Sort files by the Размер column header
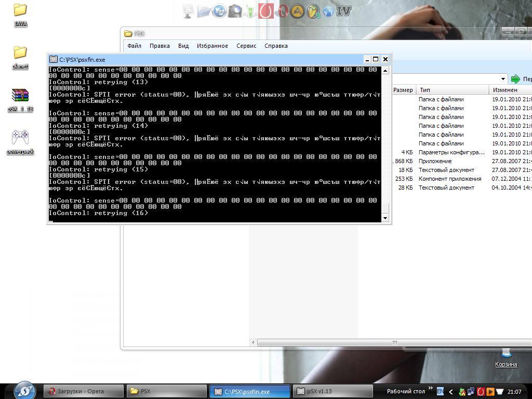This screenshot has width=532, height=399. 403,90
